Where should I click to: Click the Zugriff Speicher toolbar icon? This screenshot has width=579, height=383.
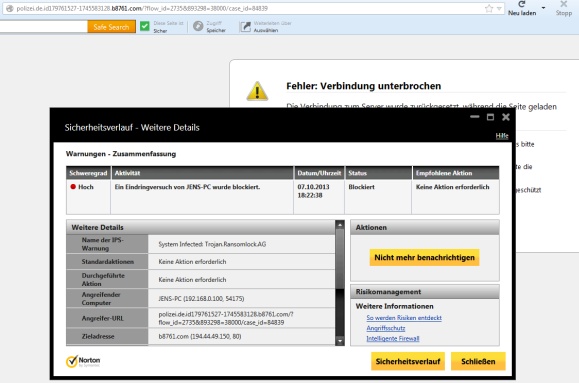(x=198, y=26)
